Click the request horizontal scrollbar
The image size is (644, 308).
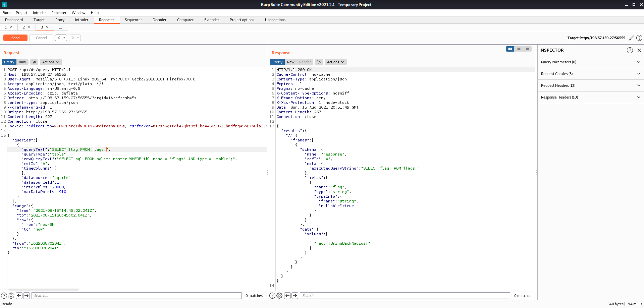(44, 290)
